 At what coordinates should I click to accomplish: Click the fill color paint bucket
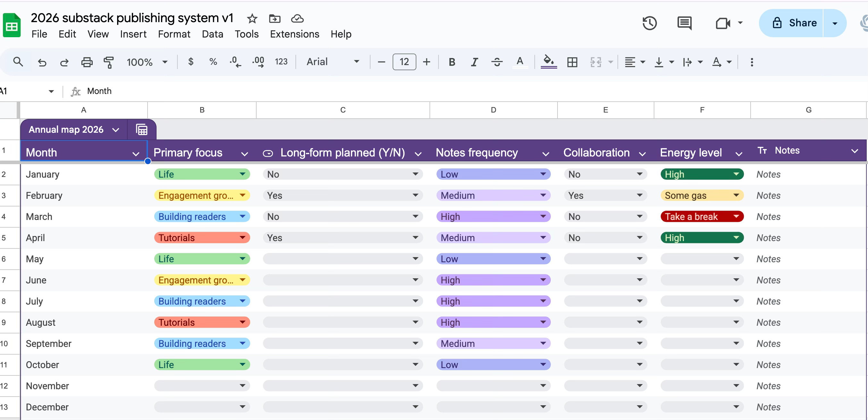(x=548, y=62)
